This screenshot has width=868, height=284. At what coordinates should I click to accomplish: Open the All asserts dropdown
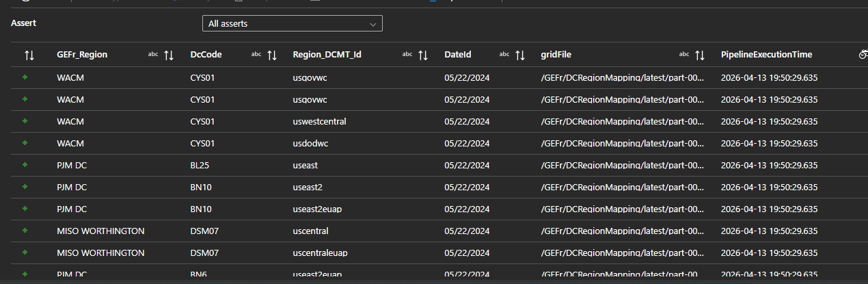tap(292, 23)
